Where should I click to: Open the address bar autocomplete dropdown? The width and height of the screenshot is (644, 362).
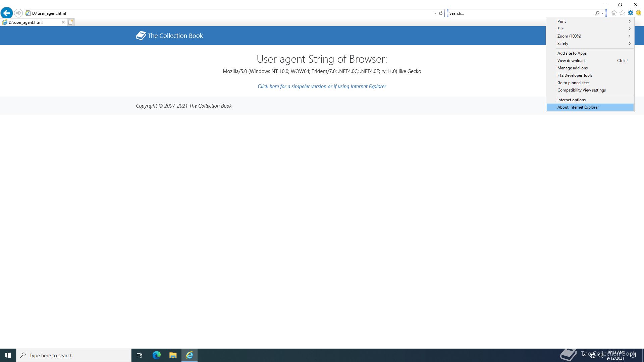coord(435,13)
